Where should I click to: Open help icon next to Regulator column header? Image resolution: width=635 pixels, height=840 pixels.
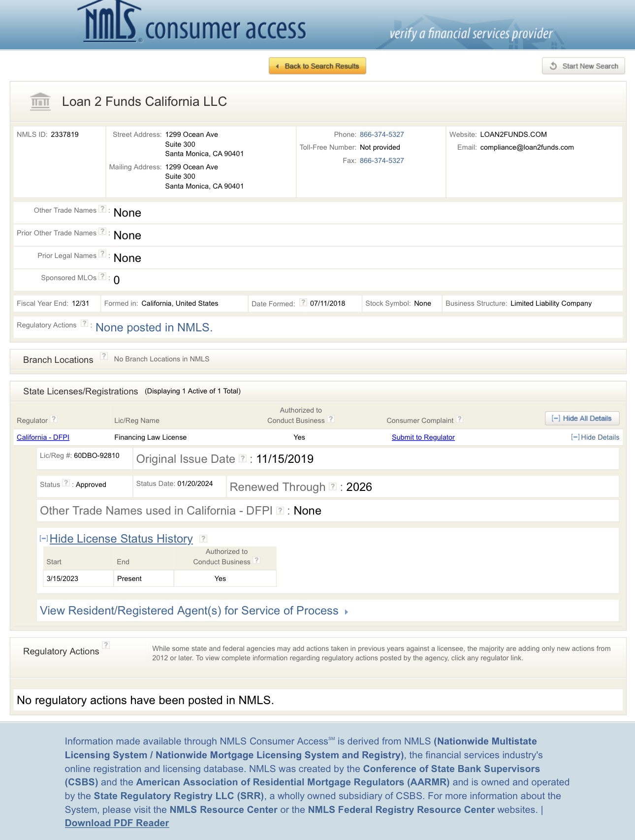[x=54, y=419]
